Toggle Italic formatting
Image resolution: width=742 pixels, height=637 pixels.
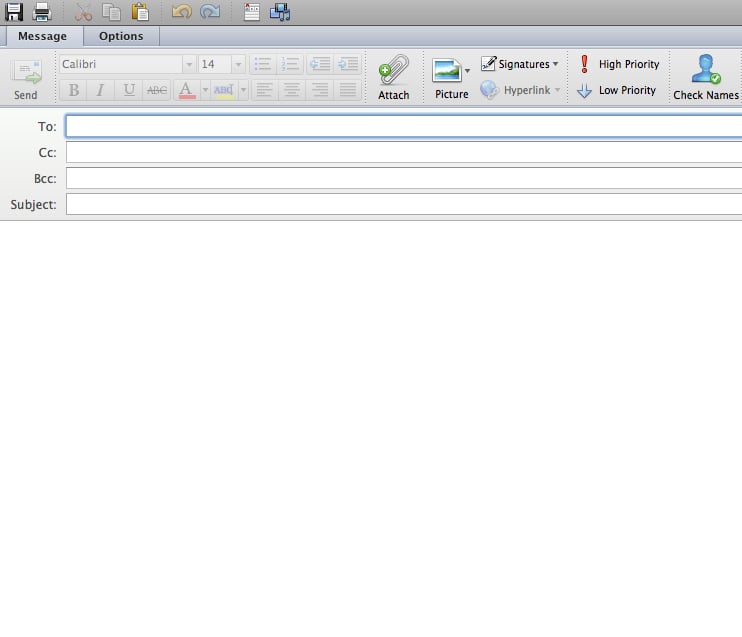(x=100, y=90)
